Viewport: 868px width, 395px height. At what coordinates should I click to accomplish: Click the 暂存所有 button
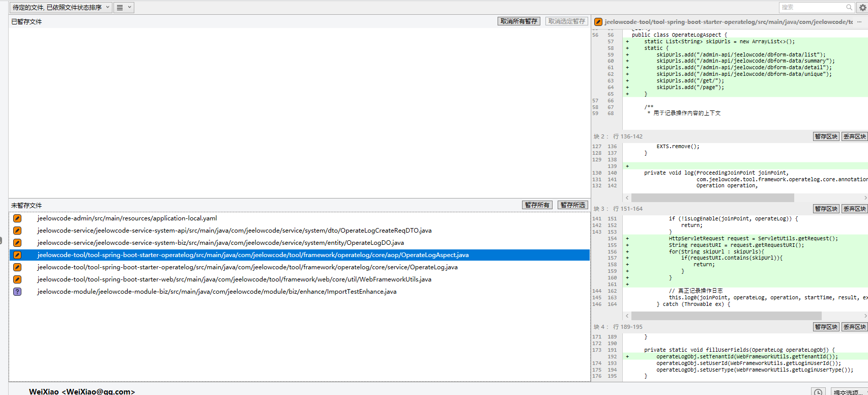pos(537,205)
